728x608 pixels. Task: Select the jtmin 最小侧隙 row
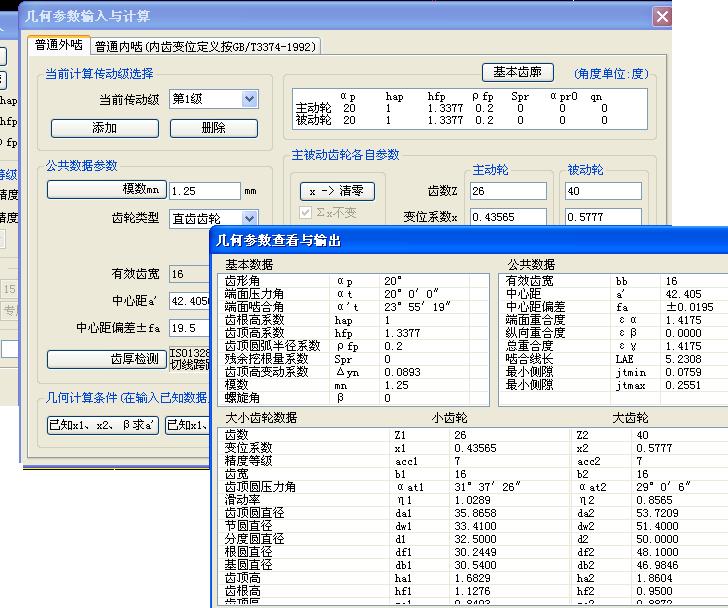(x=614, y=372)
